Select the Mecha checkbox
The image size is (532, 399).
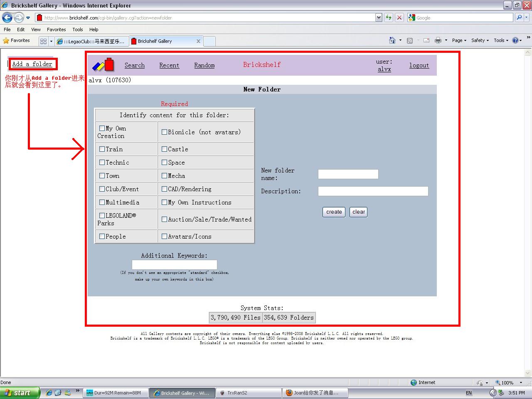(165, 176)
